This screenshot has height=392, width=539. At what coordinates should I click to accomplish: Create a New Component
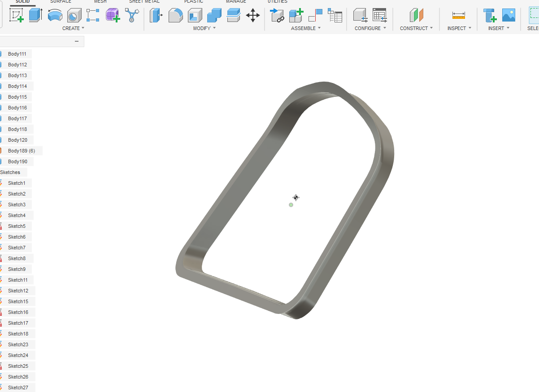[296, 15]
